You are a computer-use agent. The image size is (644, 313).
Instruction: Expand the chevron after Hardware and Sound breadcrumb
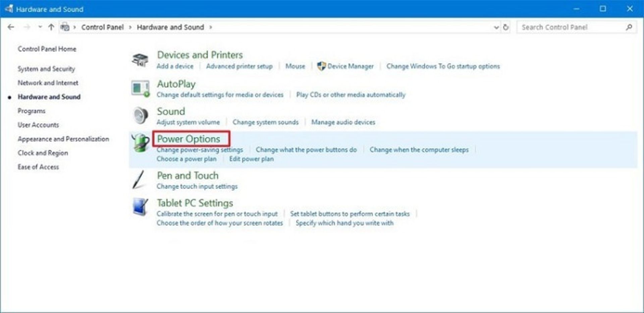(x=211, y=27)
